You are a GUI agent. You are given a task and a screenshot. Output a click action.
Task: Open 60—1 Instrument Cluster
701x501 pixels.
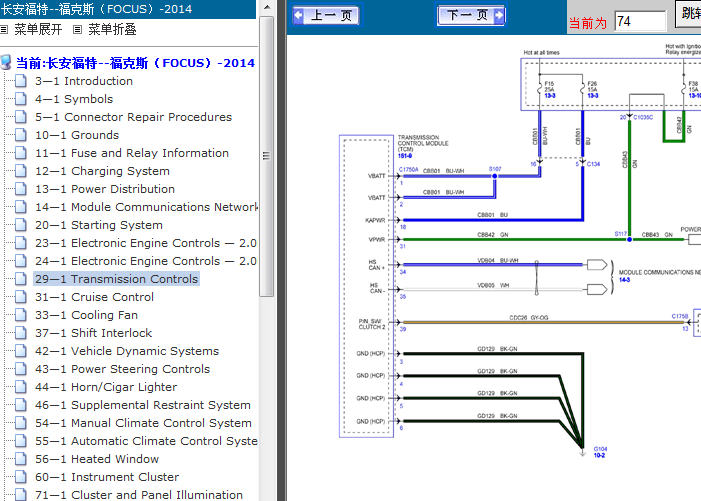[x=107, y=477]
